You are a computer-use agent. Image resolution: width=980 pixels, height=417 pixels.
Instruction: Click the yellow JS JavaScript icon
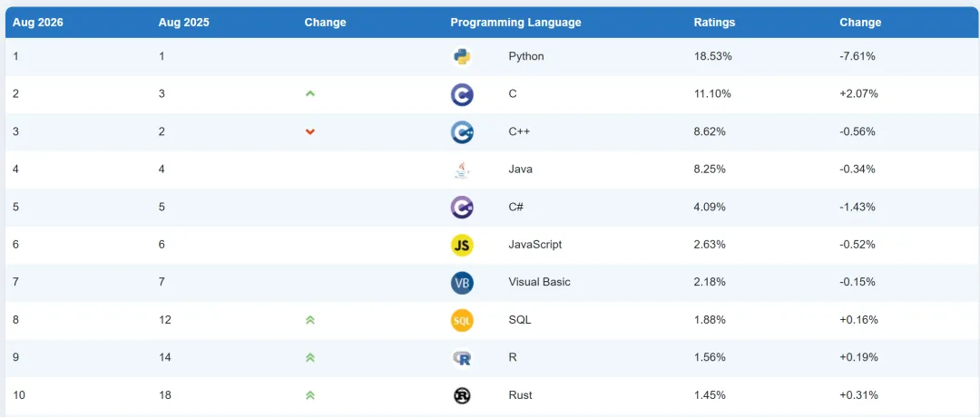pos(462,246)
